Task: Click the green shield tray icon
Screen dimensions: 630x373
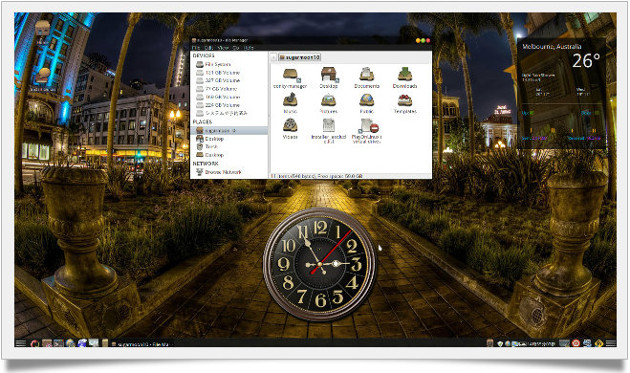Action: 500,344
